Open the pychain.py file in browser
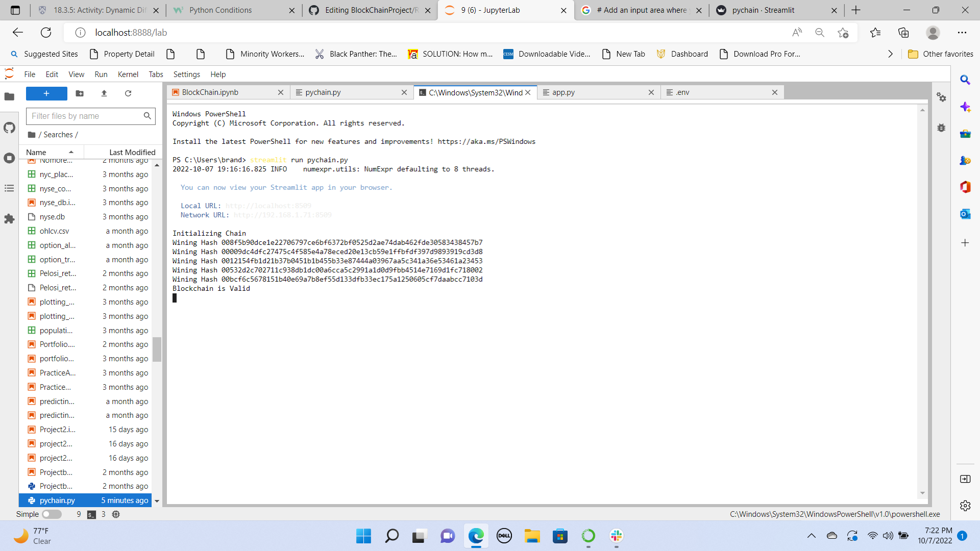The image size is (980, 551). point(57,500)
